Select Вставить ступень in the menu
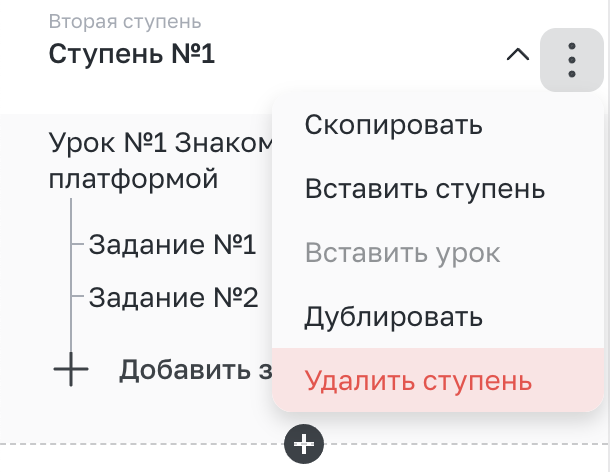 click(425, 189)
